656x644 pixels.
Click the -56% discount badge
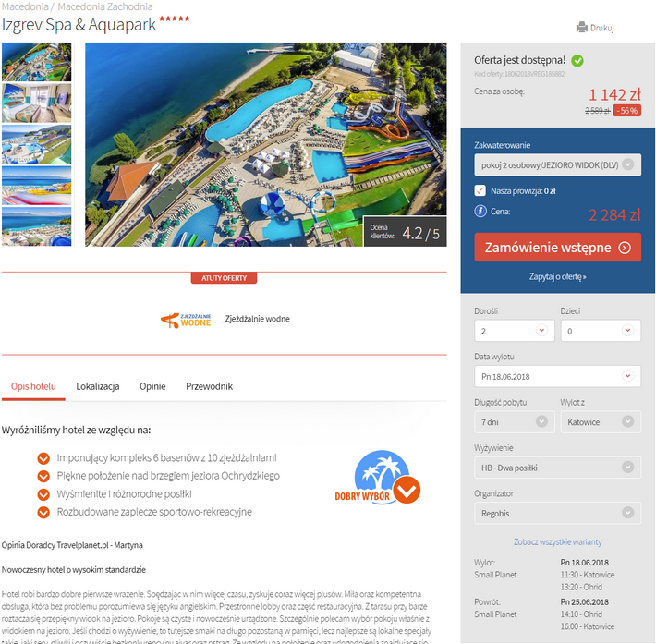click(x=626, y=111)
